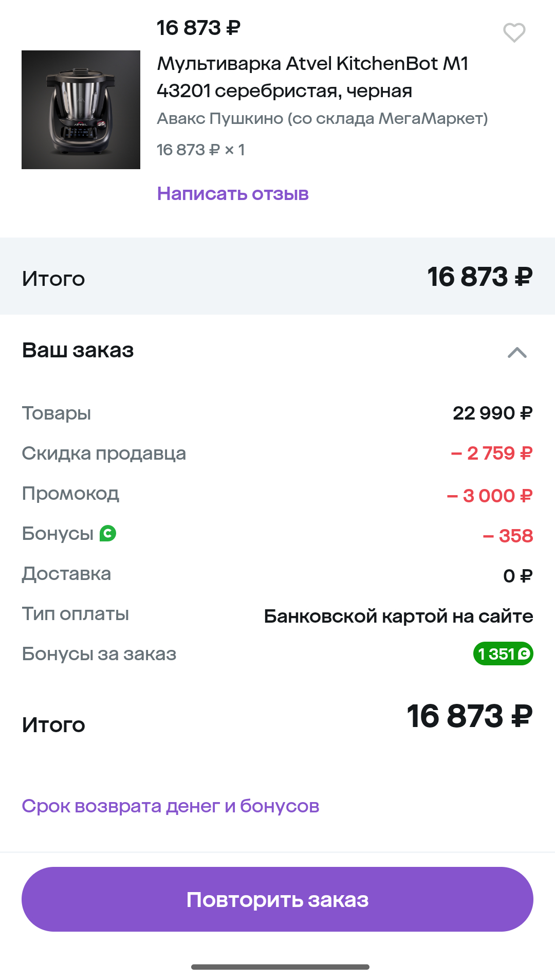
Task: Open Срок возврата денег и бонусов link
Action: click(171, 806)
